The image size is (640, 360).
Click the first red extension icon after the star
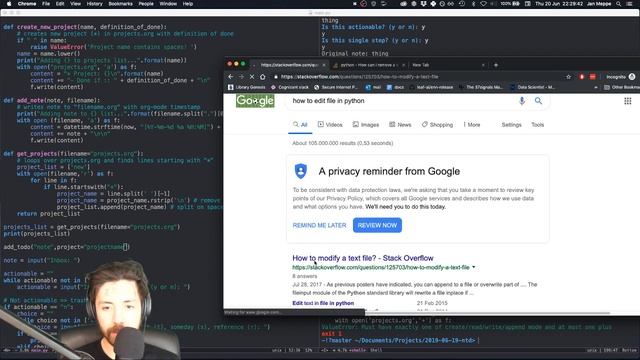click(x=582, y=77)
